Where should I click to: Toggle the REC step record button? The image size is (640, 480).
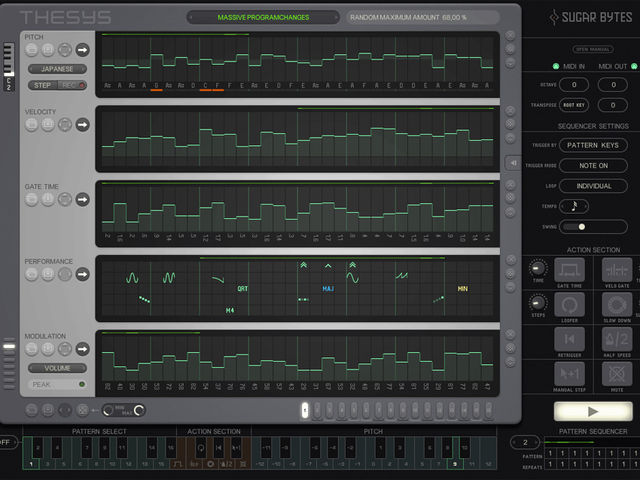click(x=74, y=85)
